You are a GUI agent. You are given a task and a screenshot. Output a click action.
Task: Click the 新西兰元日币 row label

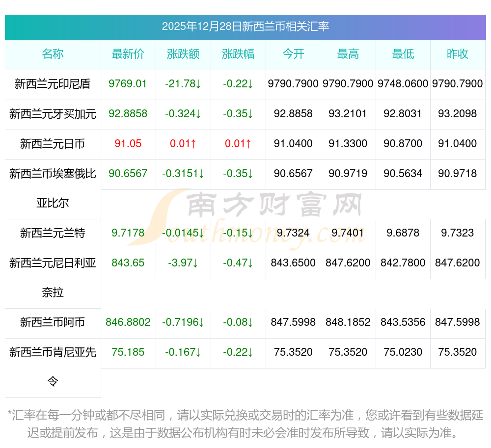53,144
